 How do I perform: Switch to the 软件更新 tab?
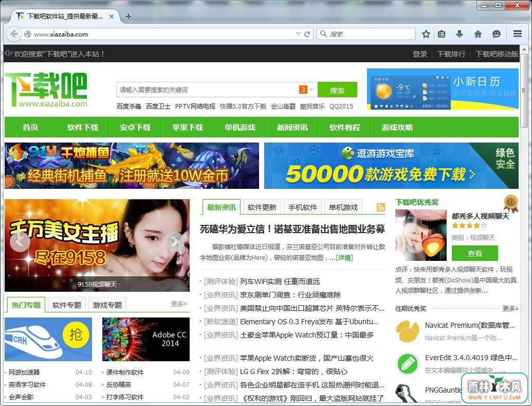(262, 207)
